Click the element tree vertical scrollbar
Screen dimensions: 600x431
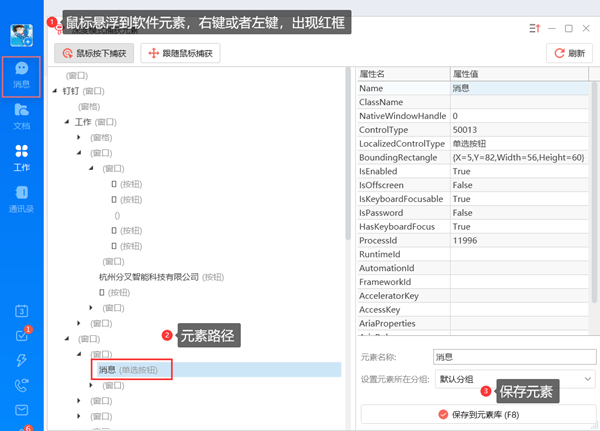(x=348, y=153)
